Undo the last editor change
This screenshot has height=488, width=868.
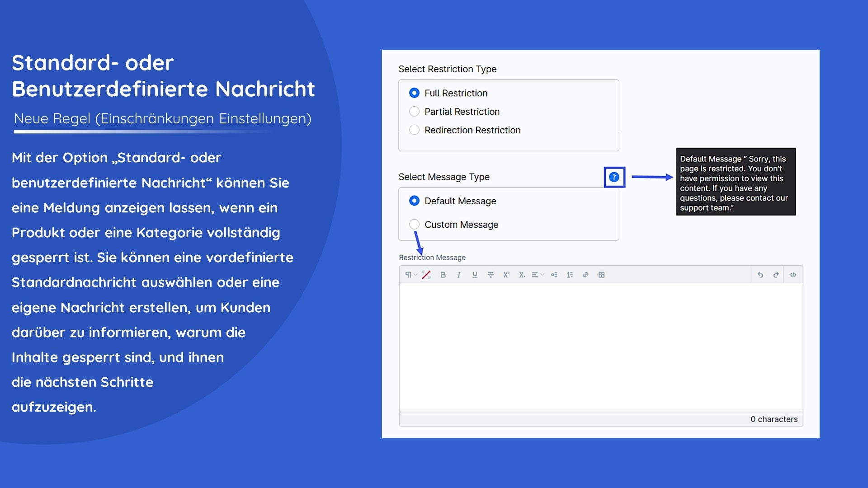[760, 275]
